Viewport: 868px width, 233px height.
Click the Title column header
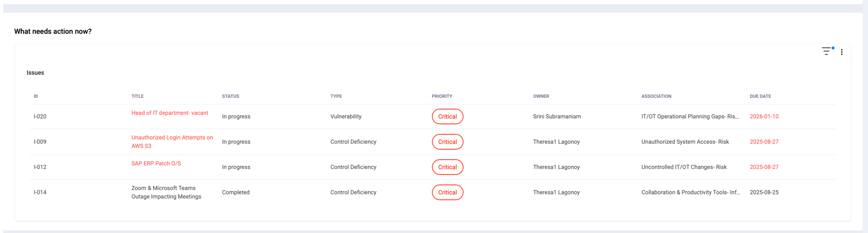(138, 96)
